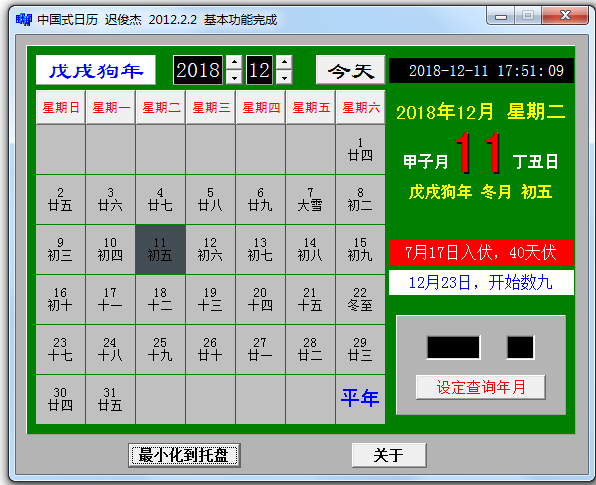The image size is (596, 485).
Task: Increase the year with up arrow
Action: (x=234, y=62)
